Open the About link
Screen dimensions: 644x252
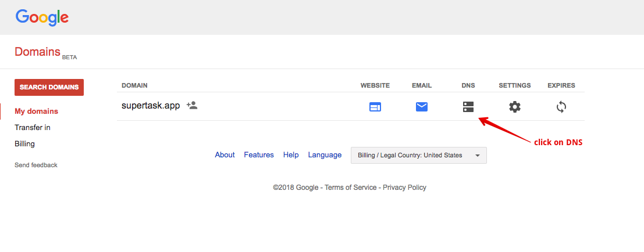click(225, 155)
